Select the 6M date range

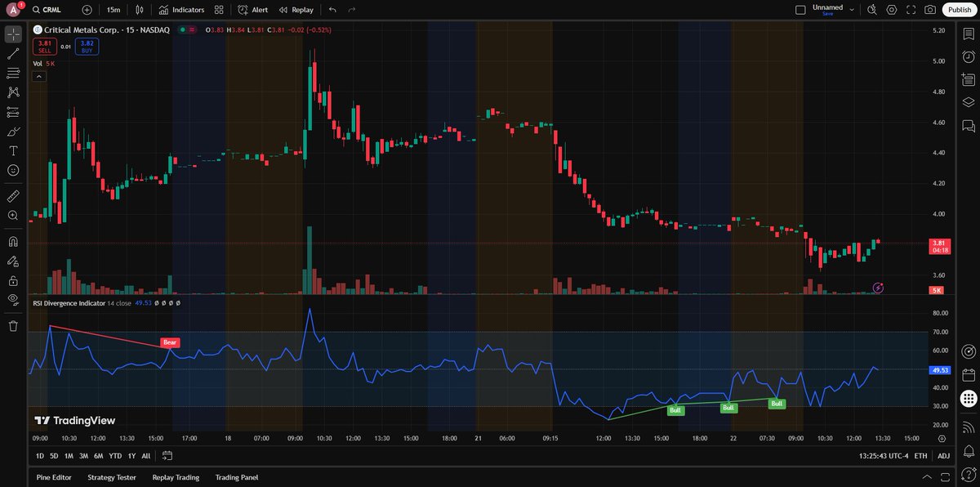coord(98,456)
